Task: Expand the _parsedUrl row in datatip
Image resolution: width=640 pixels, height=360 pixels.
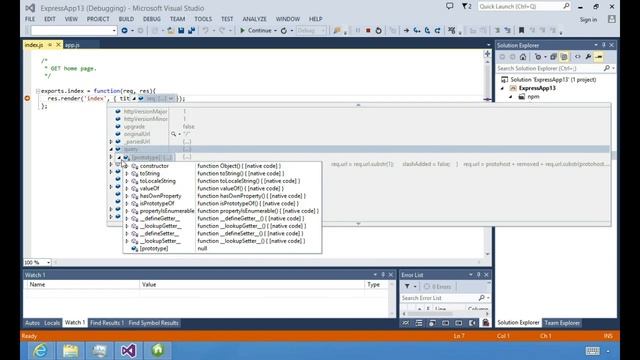Action: coord(111,142)
